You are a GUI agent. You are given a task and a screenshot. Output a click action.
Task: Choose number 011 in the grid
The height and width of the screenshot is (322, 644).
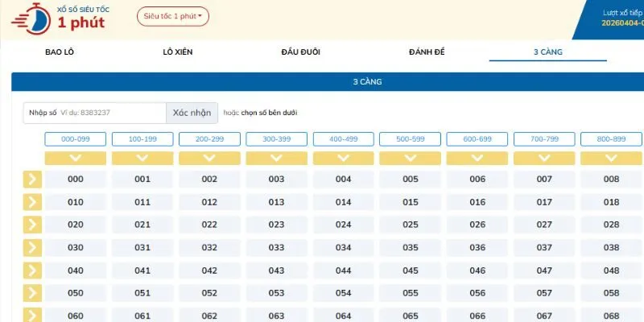pyautogui.click(x=142, y=202)
